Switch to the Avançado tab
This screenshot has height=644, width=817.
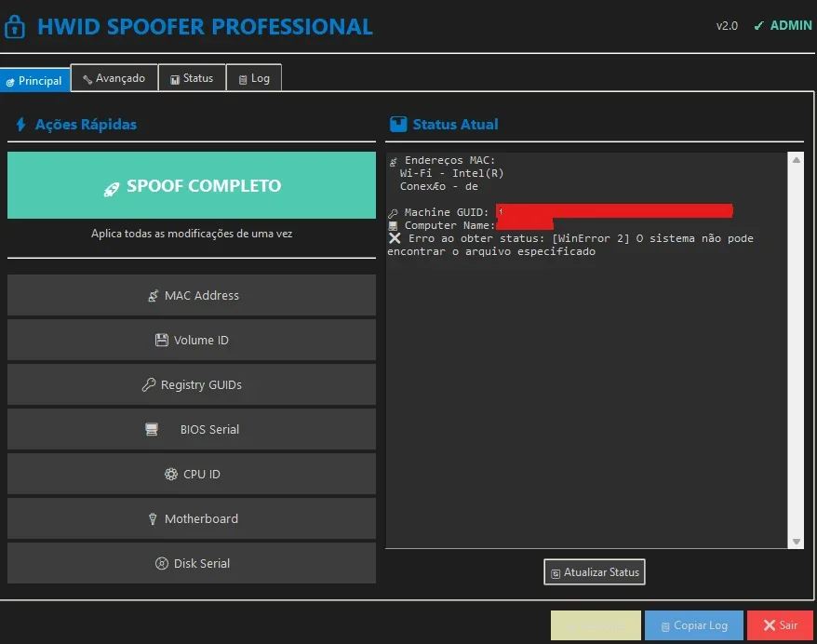[114, 78]
